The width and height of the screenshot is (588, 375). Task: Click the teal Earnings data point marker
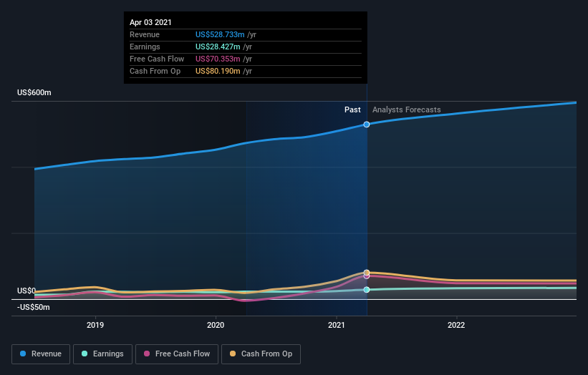click(367, 290)
